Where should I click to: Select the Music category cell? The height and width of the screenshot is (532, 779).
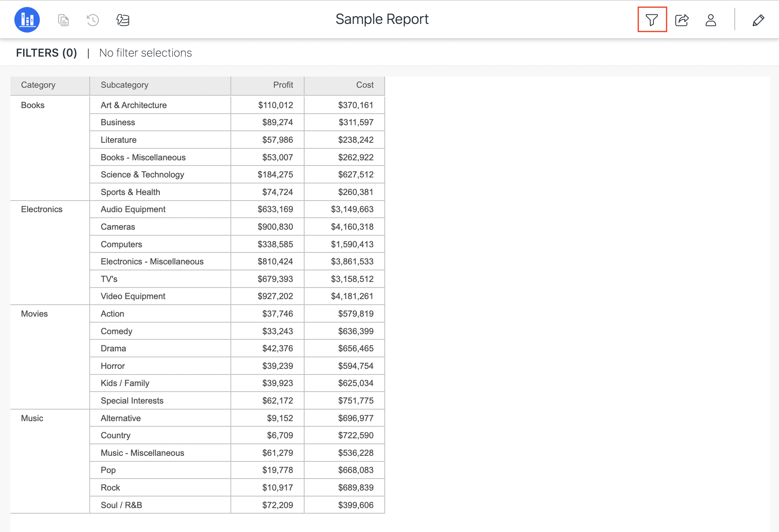tap(32, 418)
